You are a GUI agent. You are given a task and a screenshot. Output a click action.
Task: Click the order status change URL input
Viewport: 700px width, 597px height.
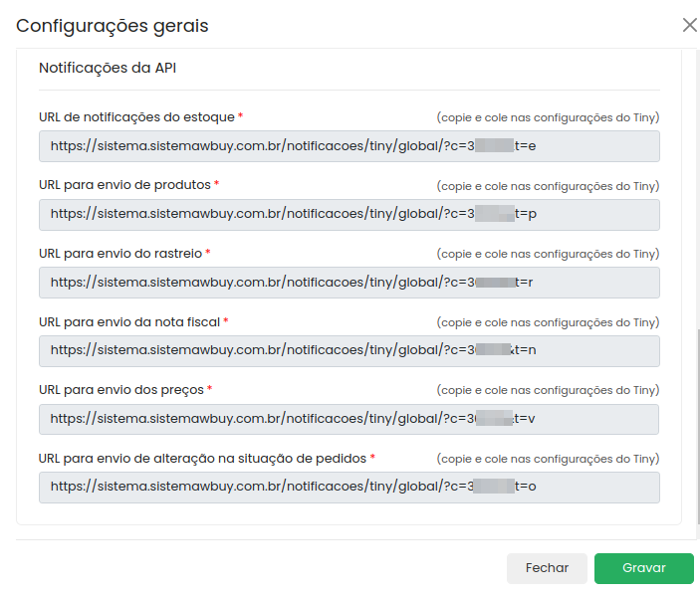pyautogui.click(x=350, y=488)
